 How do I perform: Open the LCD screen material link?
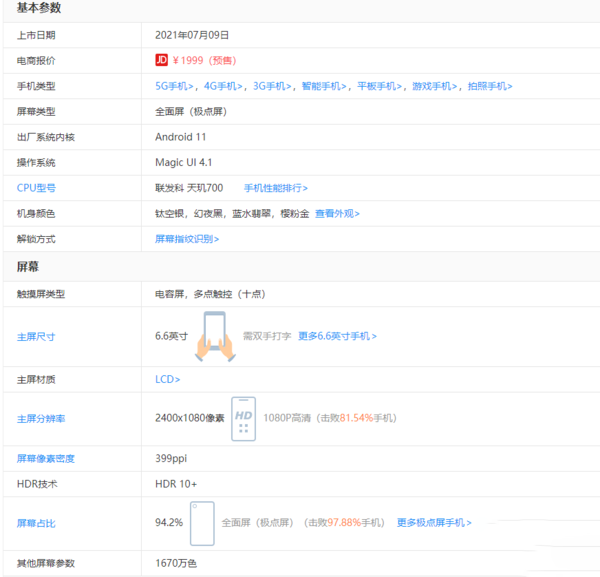click(167, 379)
